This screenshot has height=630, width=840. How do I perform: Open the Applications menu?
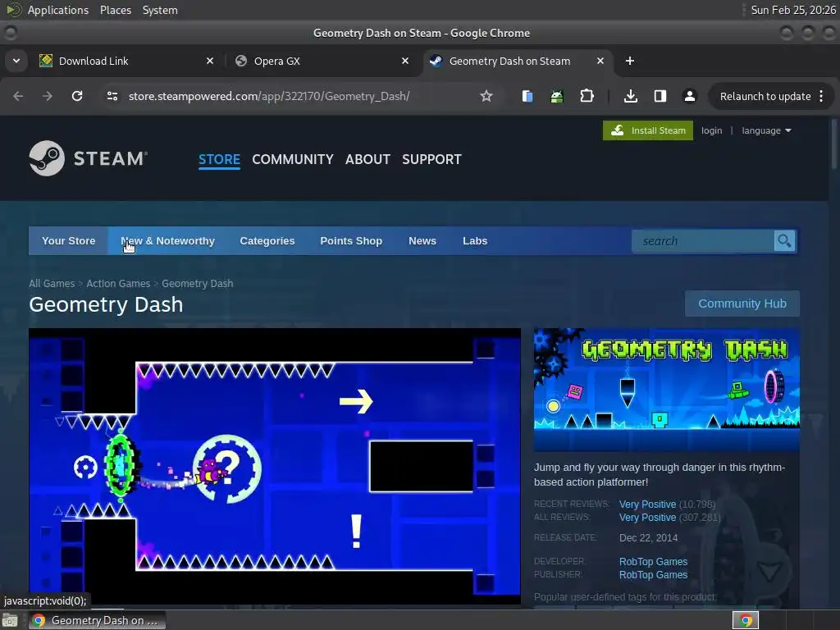[x=58, y=10]
